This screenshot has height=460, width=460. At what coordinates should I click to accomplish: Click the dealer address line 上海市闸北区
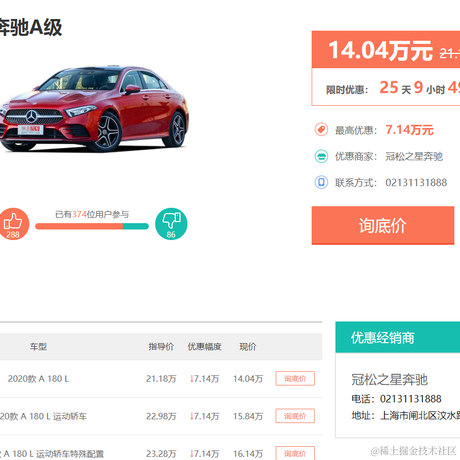coord(406,415)
